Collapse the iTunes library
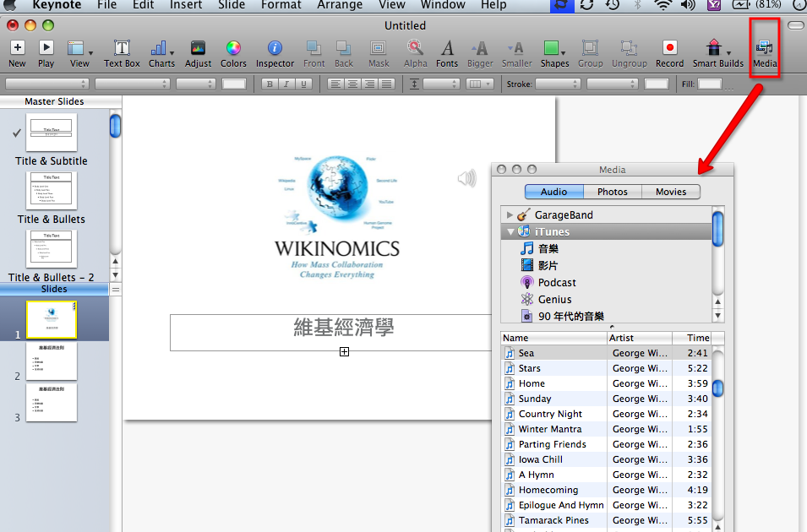The image size is (807, 532). click(x=510, y=231)
